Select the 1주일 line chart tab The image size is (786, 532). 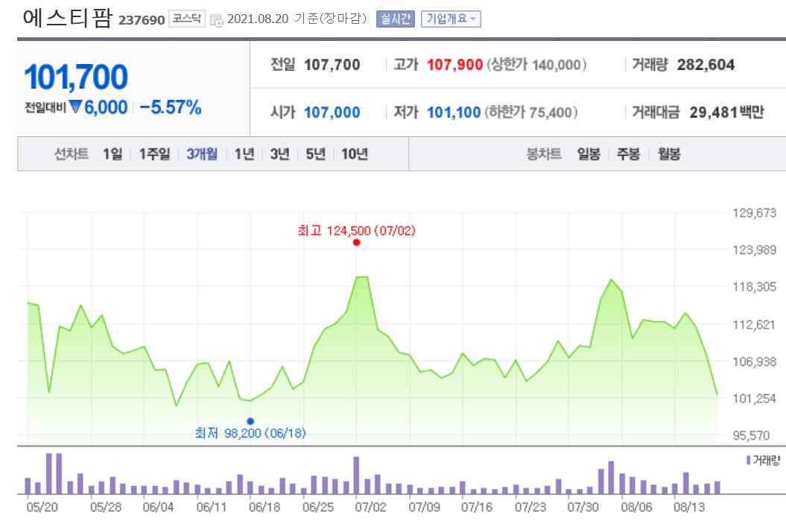[154, 154]
